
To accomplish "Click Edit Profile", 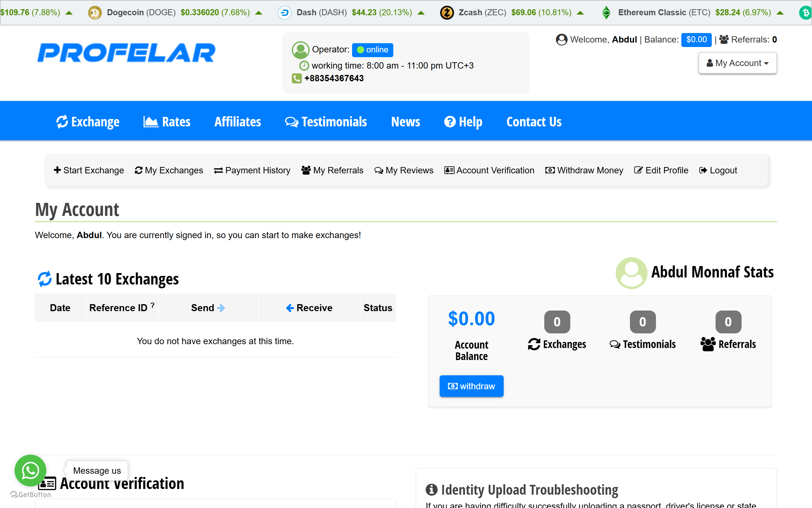I will (x=661, y=170).
